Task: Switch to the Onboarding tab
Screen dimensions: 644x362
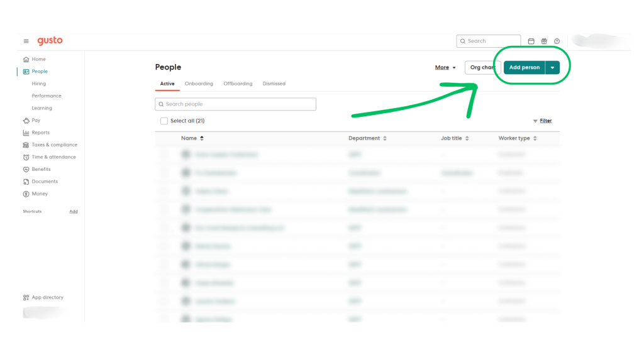Action: (x=199, y=84)
